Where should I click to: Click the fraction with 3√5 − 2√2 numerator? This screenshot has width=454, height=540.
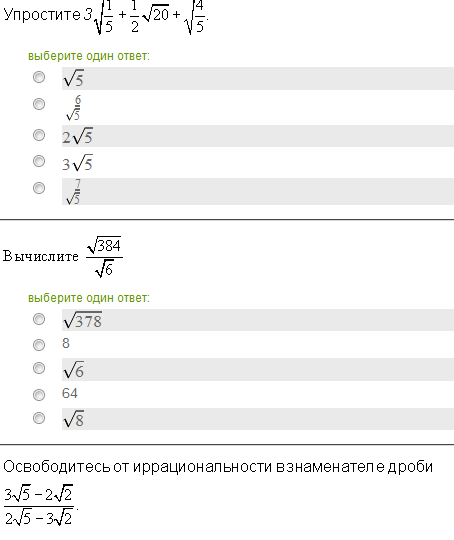point(39,506)
